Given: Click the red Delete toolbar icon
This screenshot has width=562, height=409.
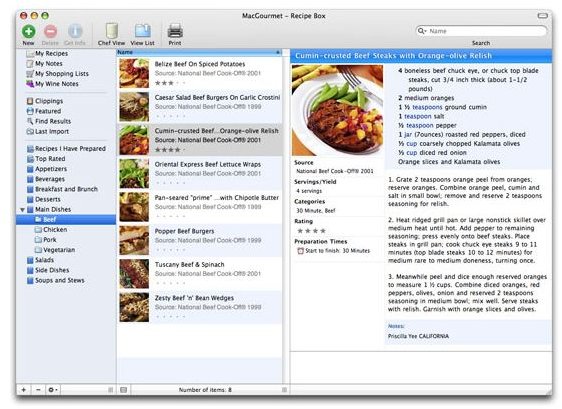Looking at the screenshot, I should [51, 32].
